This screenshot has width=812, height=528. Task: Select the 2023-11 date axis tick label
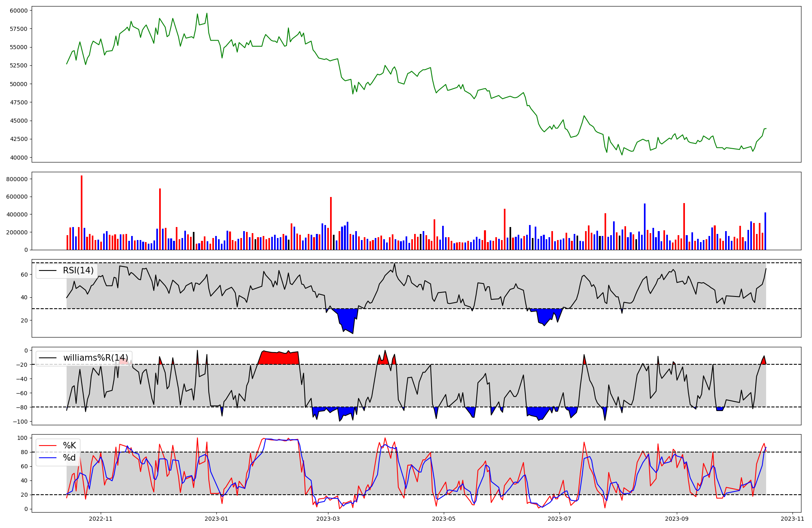(x=793, y=519)
